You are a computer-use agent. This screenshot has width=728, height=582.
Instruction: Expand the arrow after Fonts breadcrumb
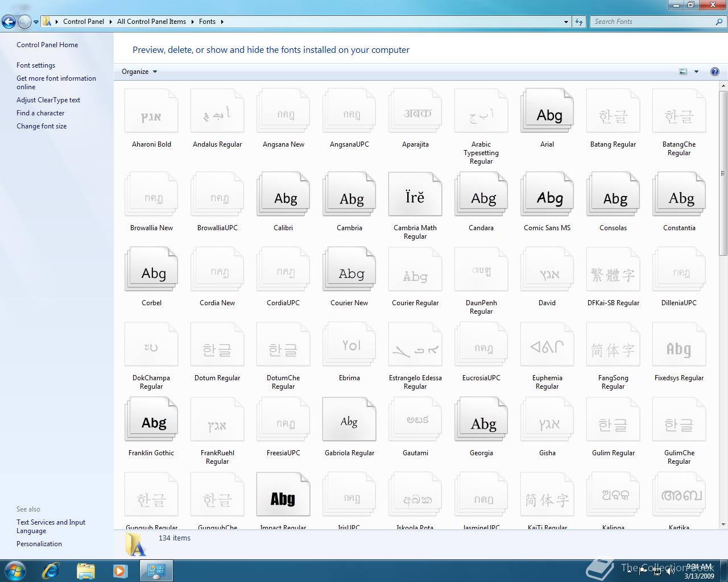click(x=222, y=22)
